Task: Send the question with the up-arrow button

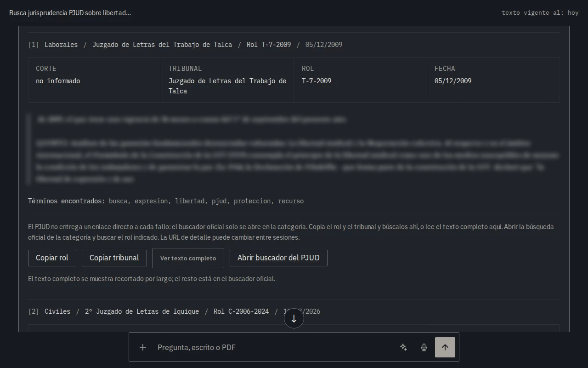Action: coord(445,347)
